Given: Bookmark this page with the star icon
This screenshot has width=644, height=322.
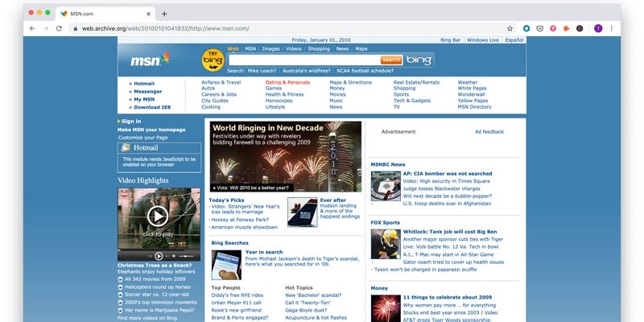Looking at the screenshot, I should coord(510,28).
